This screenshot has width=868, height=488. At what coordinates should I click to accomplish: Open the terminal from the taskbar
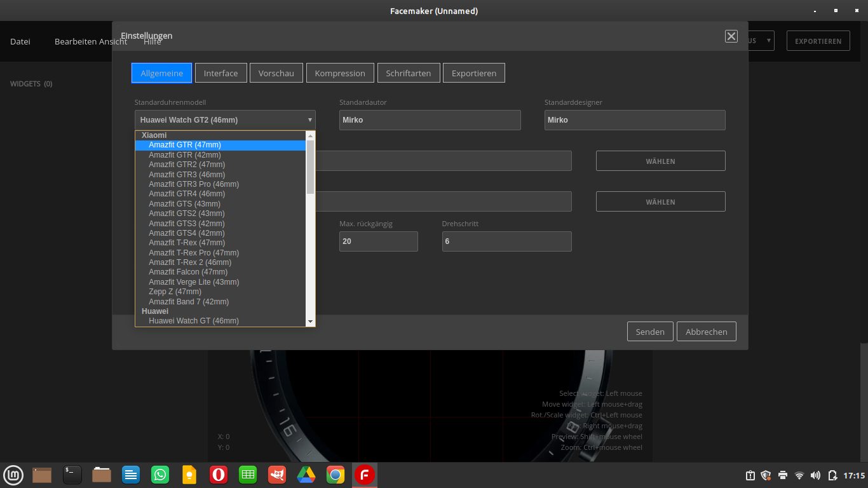click(72, 475)
